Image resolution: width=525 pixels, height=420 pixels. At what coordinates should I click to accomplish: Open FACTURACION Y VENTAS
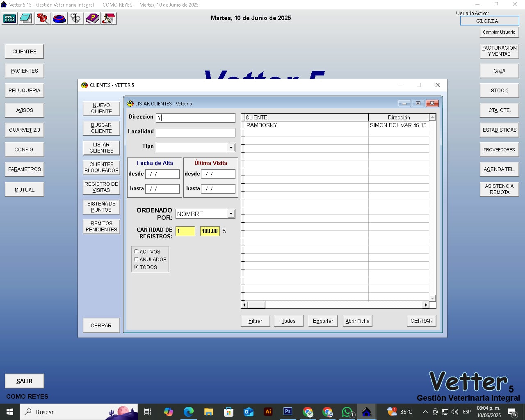tap(499, 51)
